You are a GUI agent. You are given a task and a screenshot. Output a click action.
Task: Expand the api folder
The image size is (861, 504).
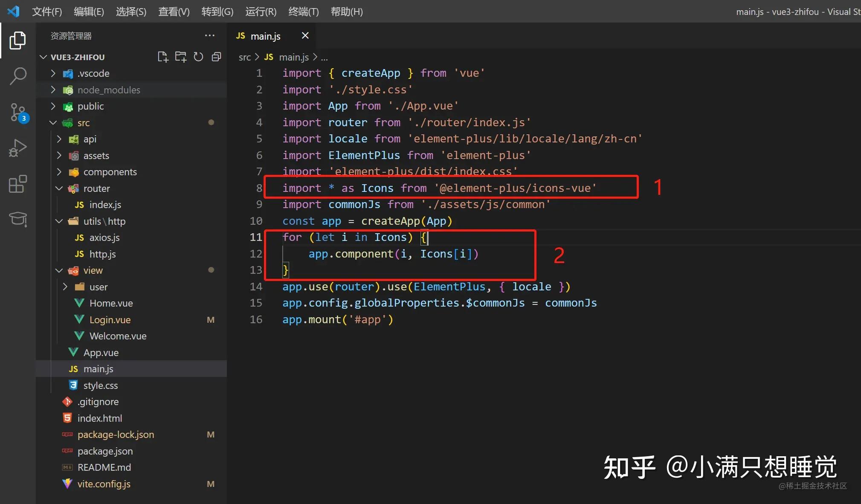pos(59,139)
